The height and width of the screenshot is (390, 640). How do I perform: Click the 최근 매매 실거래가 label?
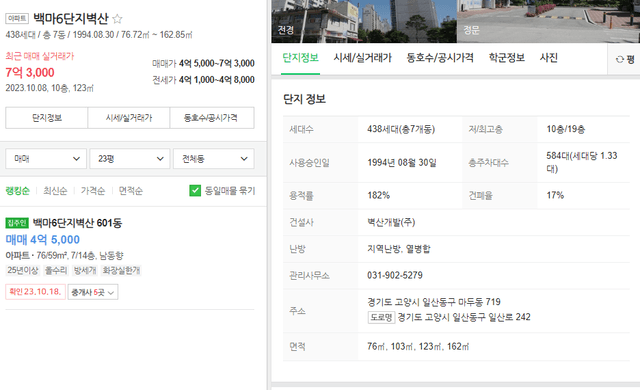40,56
